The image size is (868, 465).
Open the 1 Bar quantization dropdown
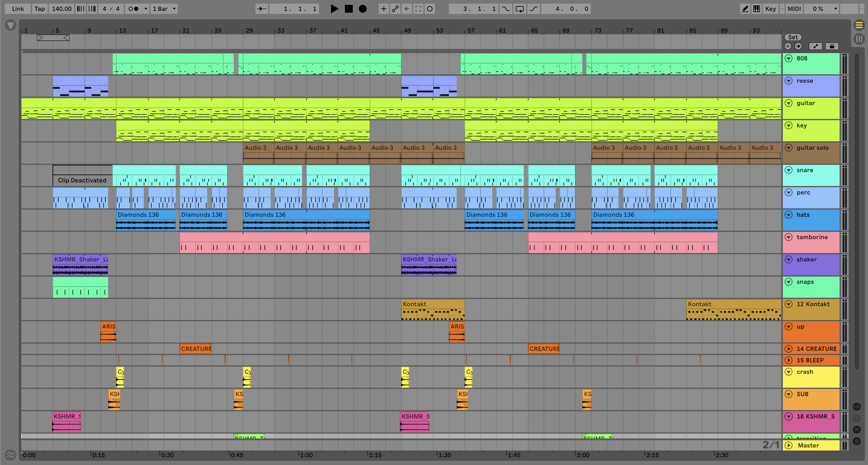click(164, 9)
